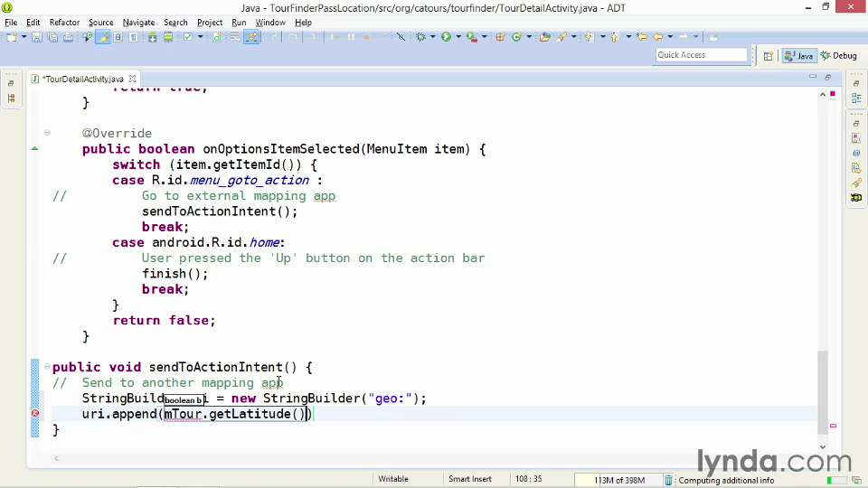Open the Refactor menu

(64, 22)
